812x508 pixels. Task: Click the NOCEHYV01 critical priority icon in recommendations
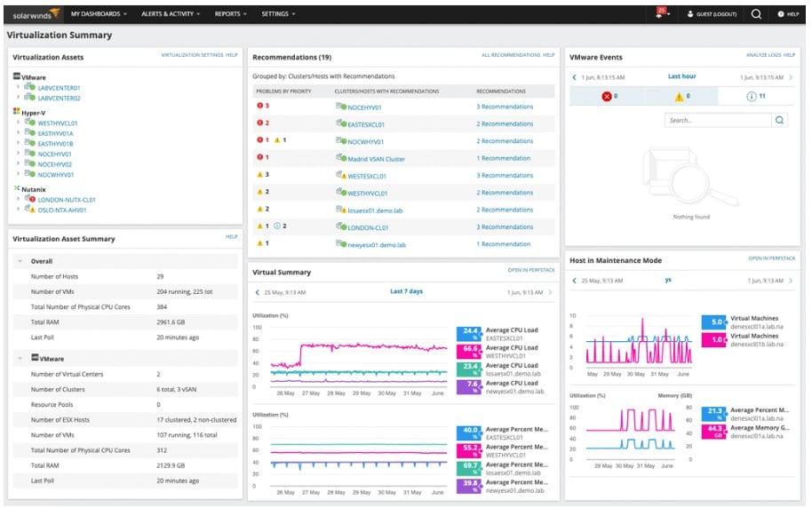260,106
